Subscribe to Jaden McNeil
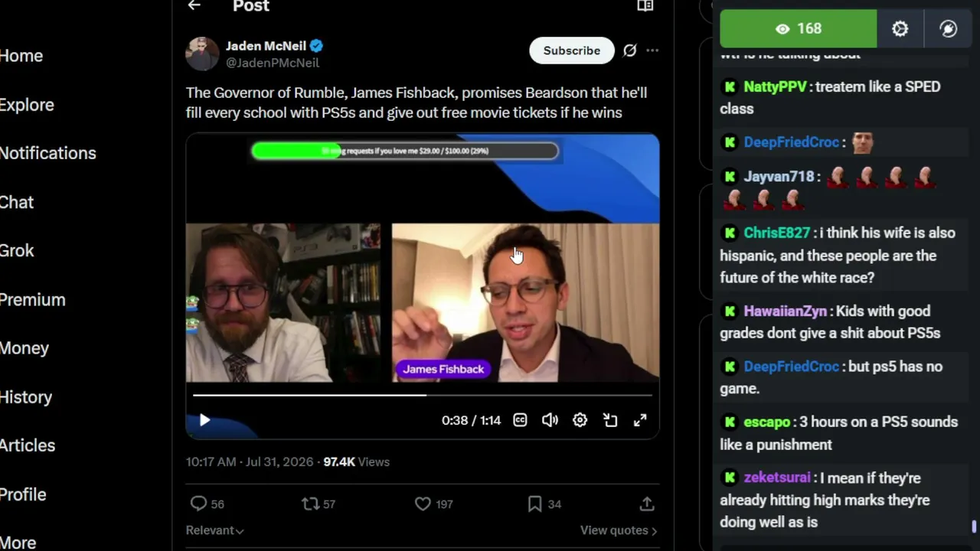The width and height of the screenshot is (980, 551). 572,51
